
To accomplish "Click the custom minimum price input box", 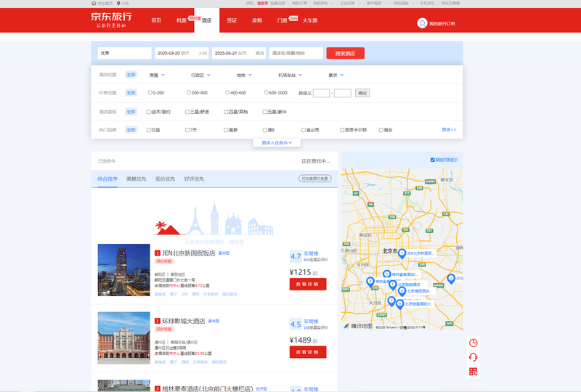I will click(321, 93).
